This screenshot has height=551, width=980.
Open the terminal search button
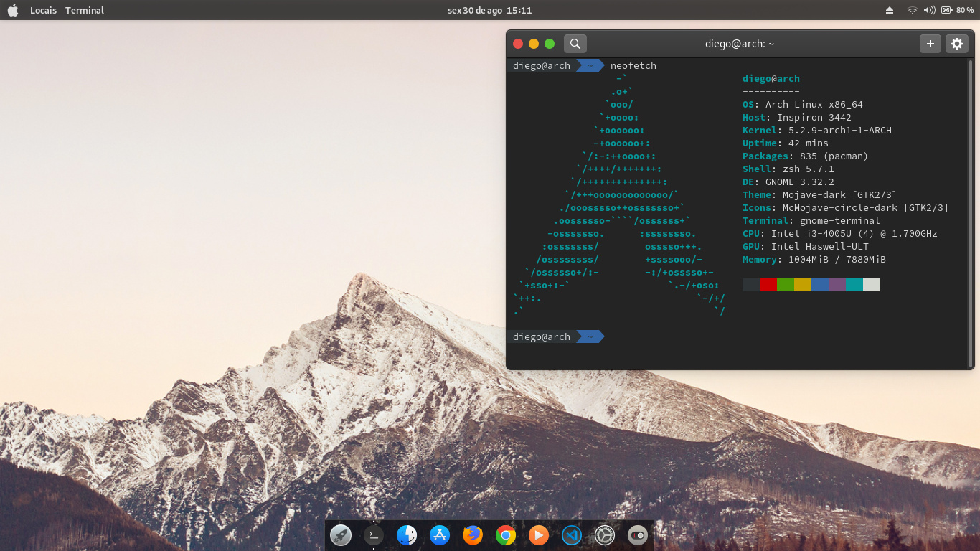[x=575, y=44]
